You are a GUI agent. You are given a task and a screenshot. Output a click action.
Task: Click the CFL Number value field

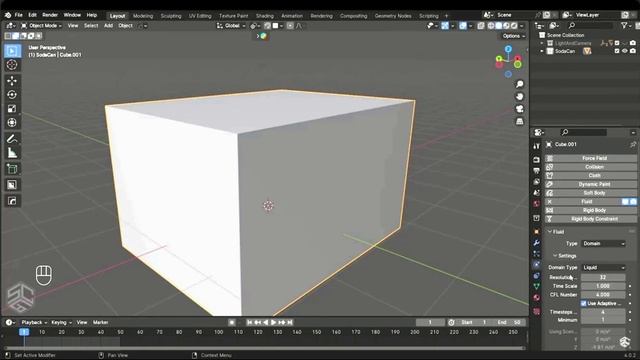[603, 295]
